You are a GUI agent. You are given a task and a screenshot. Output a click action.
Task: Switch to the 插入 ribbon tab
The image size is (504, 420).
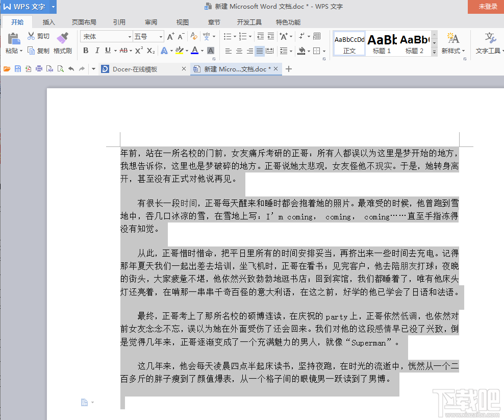tap(48, 22)
